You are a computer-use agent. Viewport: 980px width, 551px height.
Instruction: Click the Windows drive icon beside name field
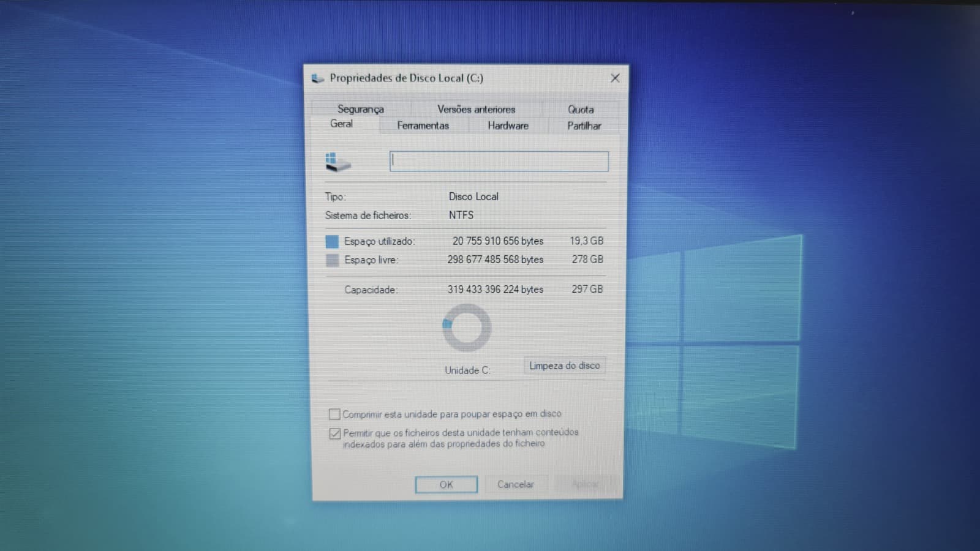point(337,162)
